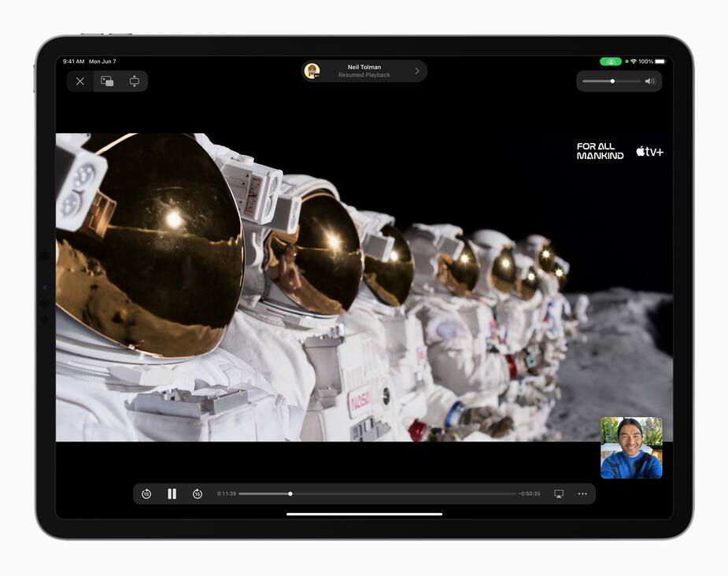Tap the green SharePlay indicator in status bar

click(610, 61)
